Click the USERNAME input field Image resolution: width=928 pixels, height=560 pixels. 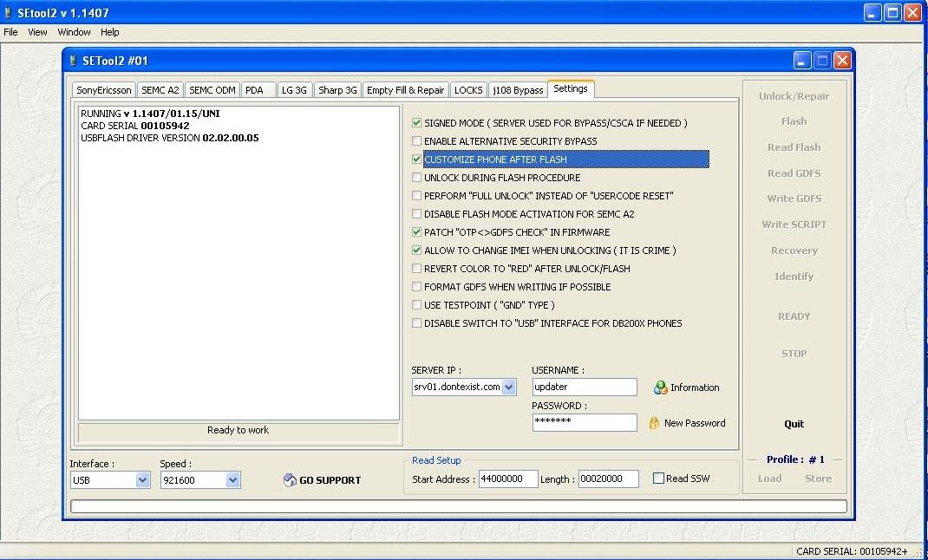585,387
